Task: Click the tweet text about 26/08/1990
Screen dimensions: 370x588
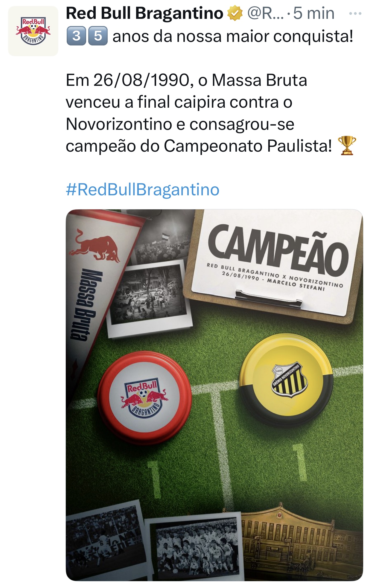Action: click(199, 113)
